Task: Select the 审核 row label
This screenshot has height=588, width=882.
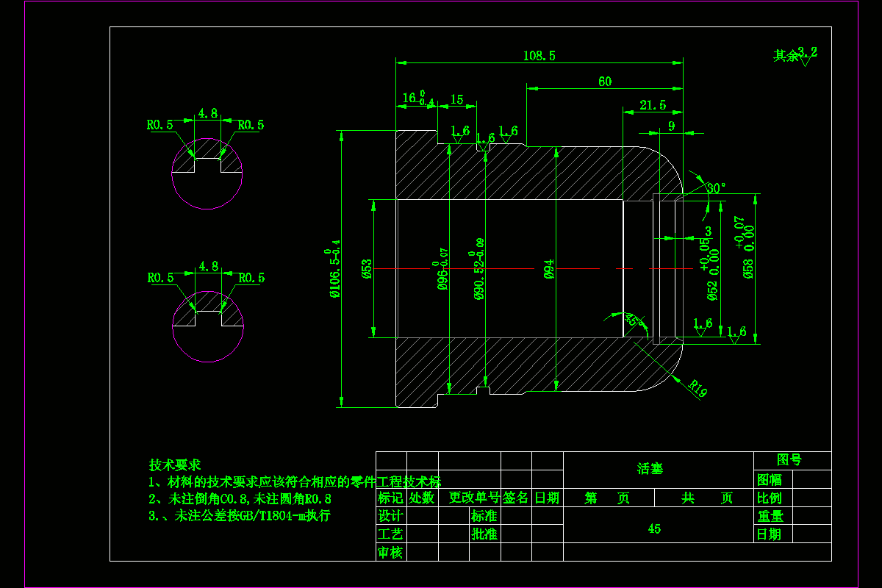Action: (x=390, y=553)
